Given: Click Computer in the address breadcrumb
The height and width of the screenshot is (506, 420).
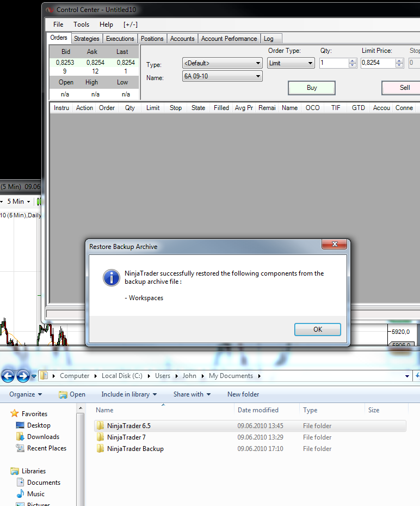Looking at the screenshot, I should pyautogui.click(x=75, y=376).
